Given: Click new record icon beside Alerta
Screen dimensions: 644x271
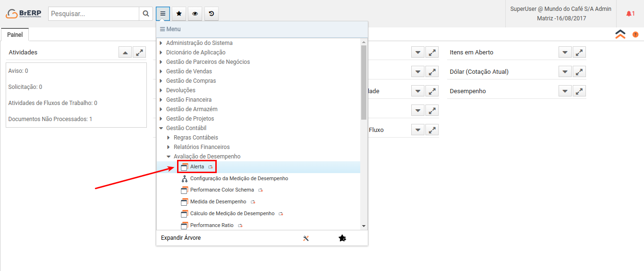Looking at the screenshot, I should (211, 167).
